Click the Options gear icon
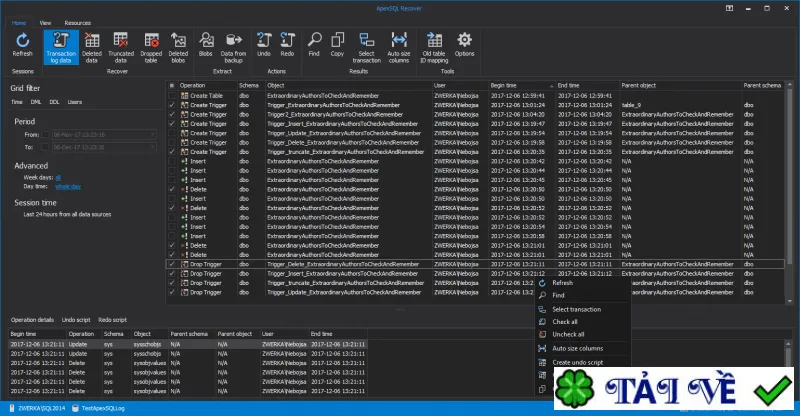800x416 pixels. click(x=464, y=45)
